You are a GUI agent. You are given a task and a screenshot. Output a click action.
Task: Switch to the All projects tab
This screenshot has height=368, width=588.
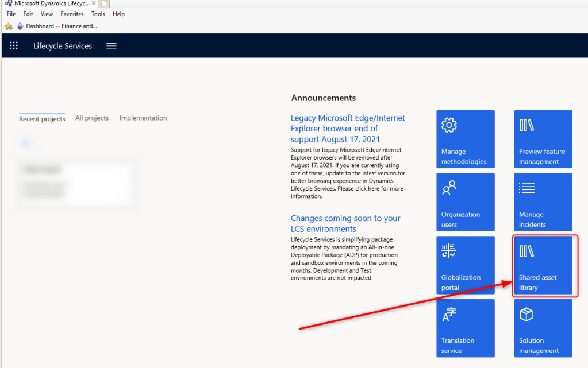tap(92, 118)
